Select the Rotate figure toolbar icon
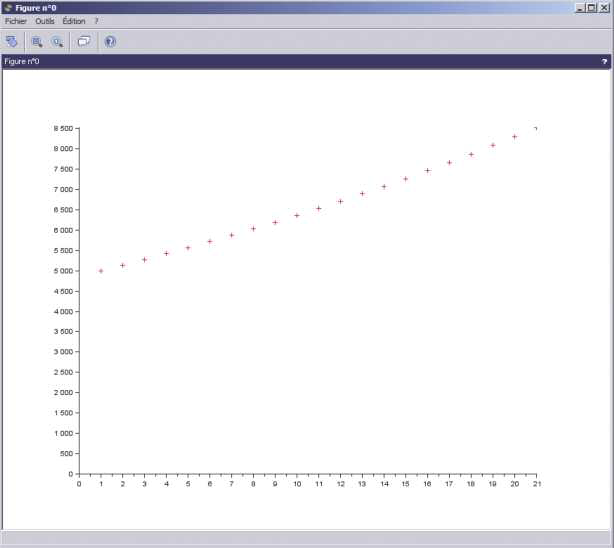Image resolution: width=614 pixels, height=548 pixels. [x=12, y=42]
